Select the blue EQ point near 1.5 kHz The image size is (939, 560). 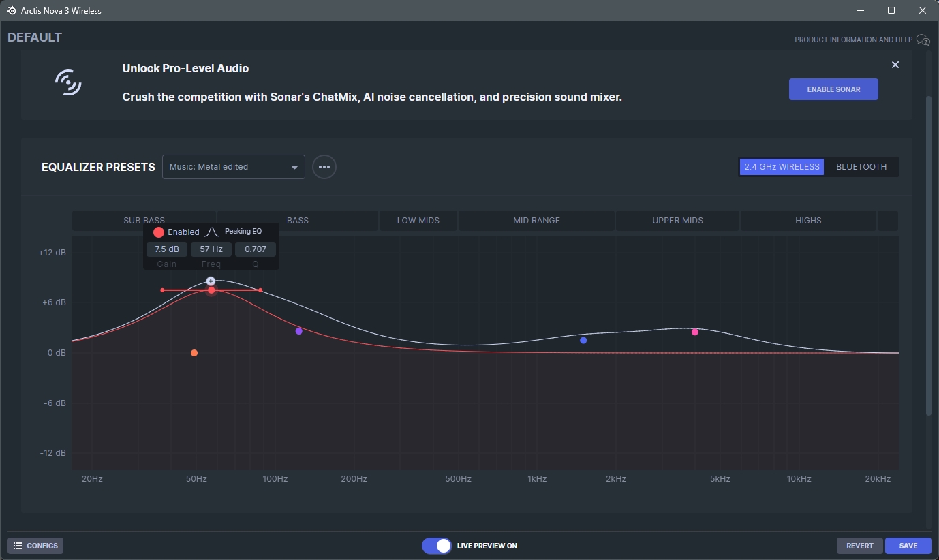tap(583, 341)
